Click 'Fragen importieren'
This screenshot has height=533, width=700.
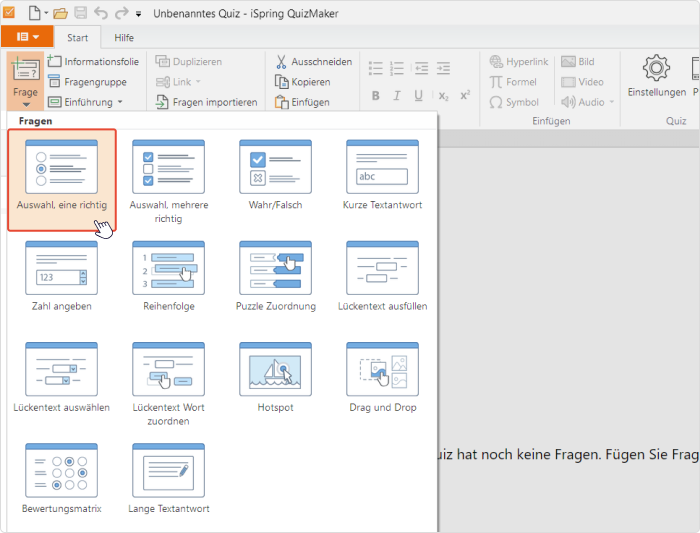[x=206, y=102]
